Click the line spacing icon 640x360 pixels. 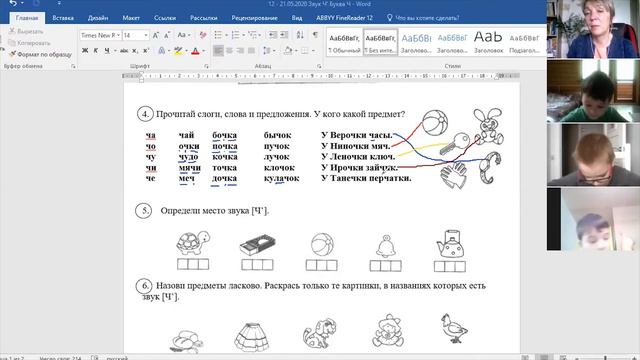tap(267, 51)
